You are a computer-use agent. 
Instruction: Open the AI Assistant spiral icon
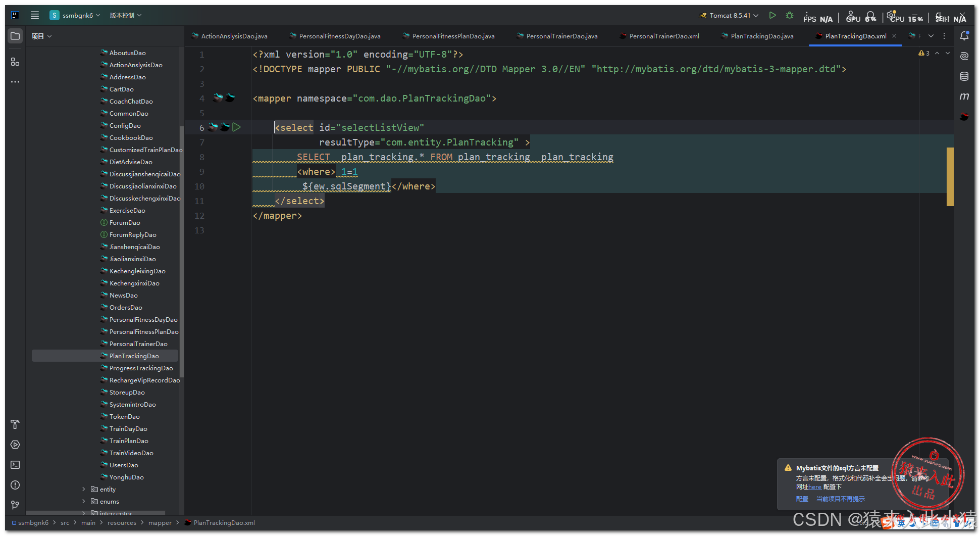[964, 56]
